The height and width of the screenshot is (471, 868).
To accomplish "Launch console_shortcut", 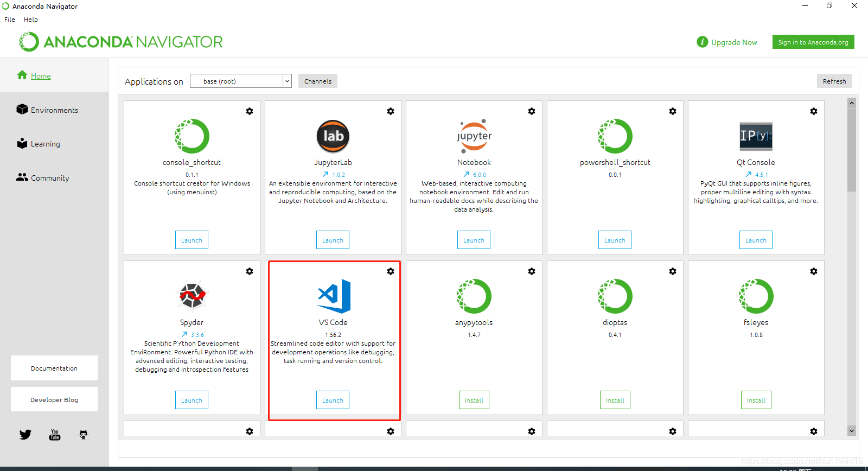I will tap(192, 240).
